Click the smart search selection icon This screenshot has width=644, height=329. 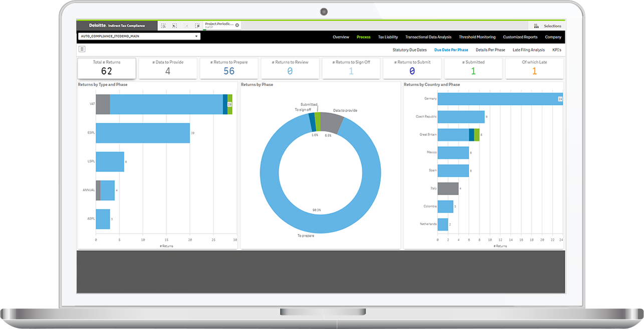click(163, 26)
